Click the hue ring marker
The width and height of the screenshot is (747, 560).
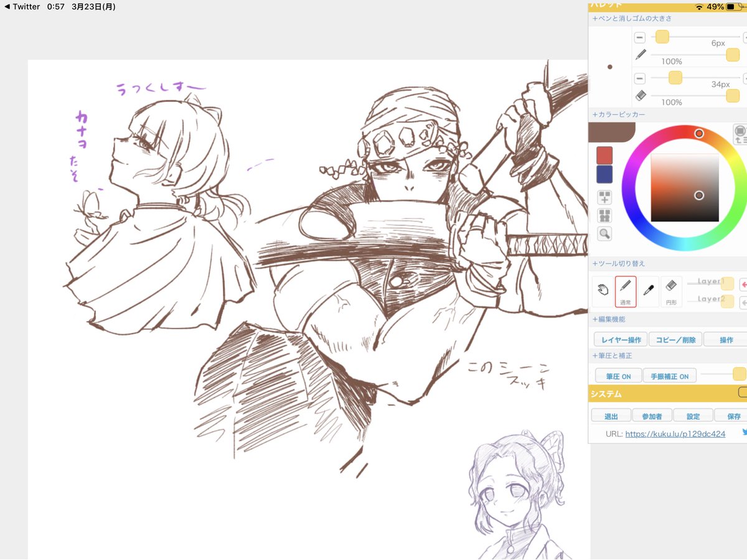[x=699, y=133]
